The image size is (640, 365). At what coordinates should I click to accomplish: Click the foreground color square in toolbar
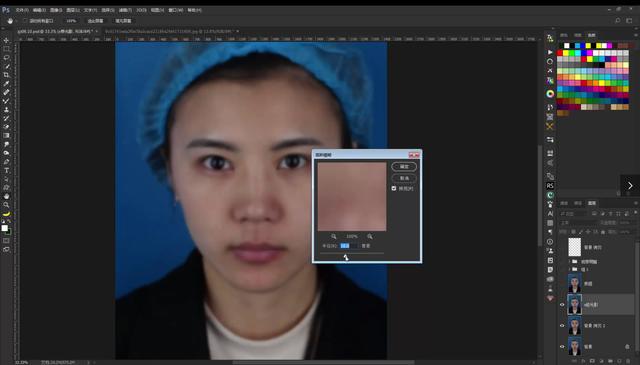coord(4,228)
